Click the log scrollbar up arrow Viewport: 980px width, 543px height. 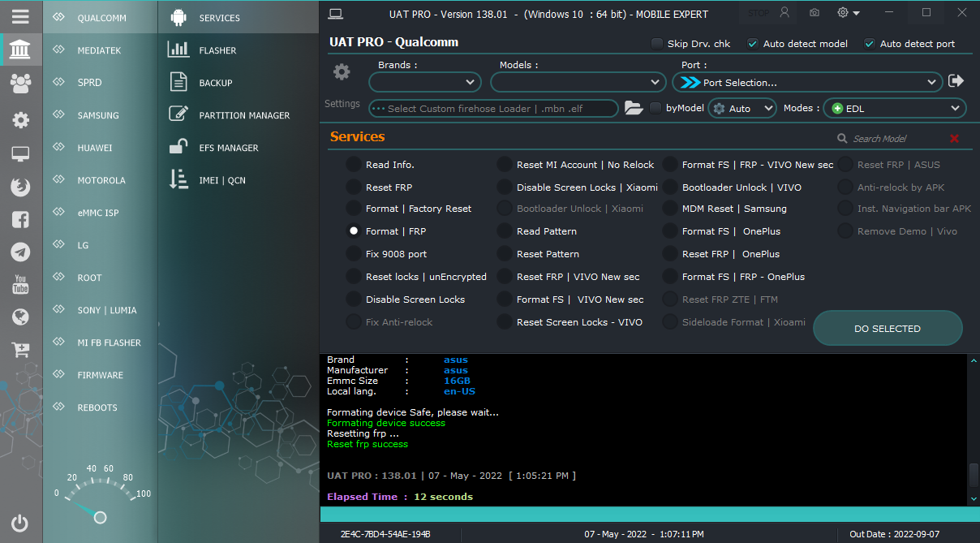[x=974, y=360]
